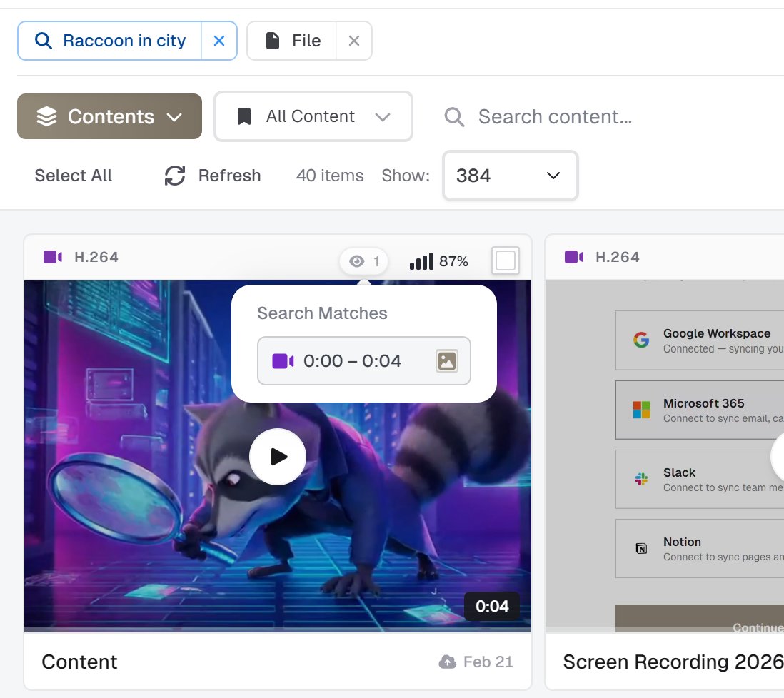This screenshot has height=698, width=784.
Task: Click the image icon in the search match
Action: (446, 360)
